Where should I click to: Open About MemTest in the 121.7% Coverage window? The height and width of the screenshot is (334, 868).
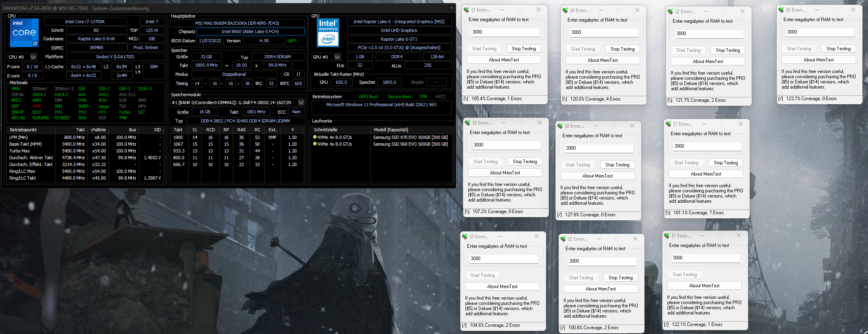(x=708, y=61)
